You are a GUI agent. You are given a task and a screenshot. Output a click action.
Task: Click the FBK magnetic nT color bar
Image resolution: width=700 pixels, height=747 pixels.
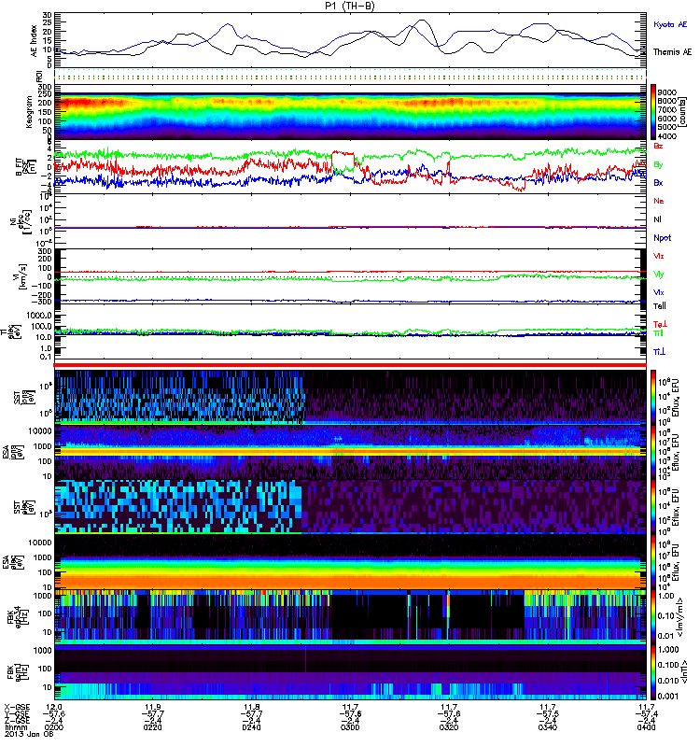tap(653, 671)
